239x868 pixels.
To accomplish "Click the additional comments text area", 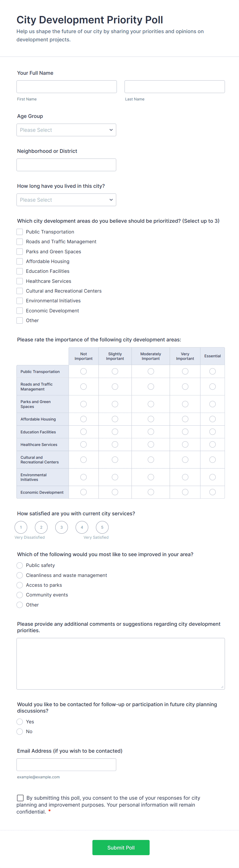I will 120,664.
